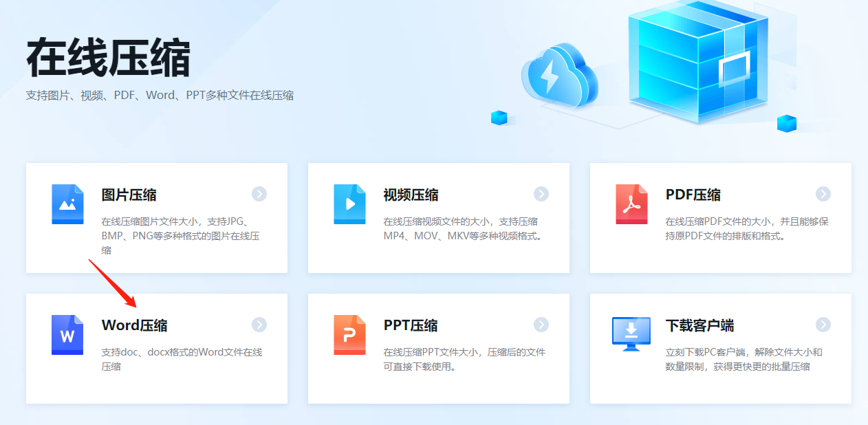Viewport: 868px width, 425px height.
Task: Open the 图片压缩 title link
Action: coord(129,195)
